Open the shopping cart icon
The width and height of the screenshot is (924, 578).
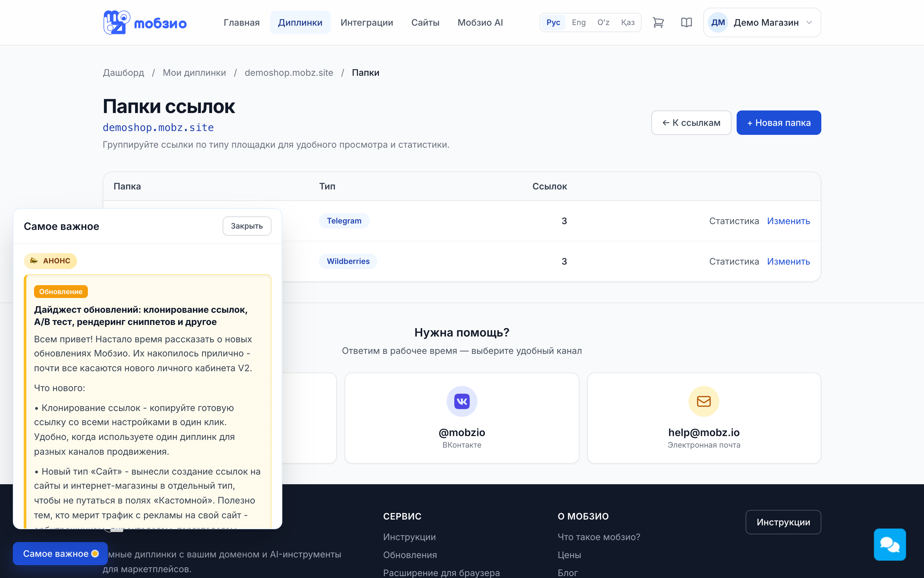(658, 22)
